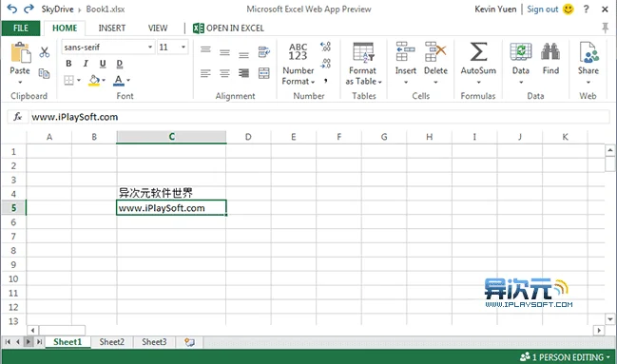This screenshot has height=364, width=617.
Task: Open the font size 11 dropdown
Action: [183, 48]
